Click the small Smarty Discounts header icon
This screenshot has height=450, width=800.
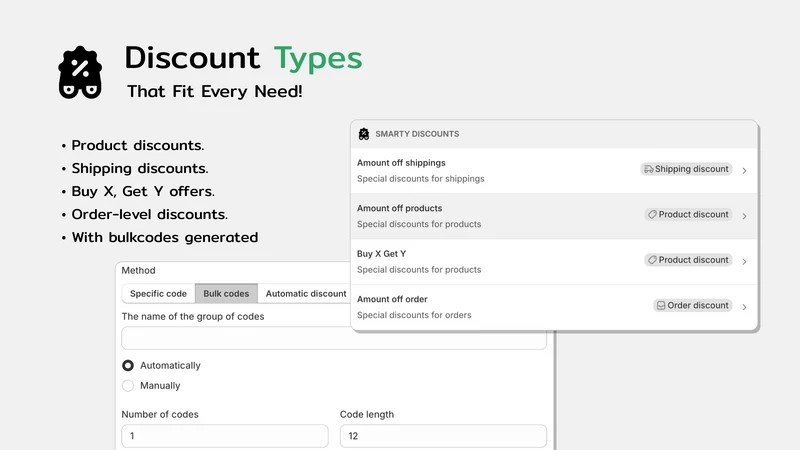(364, 134)
